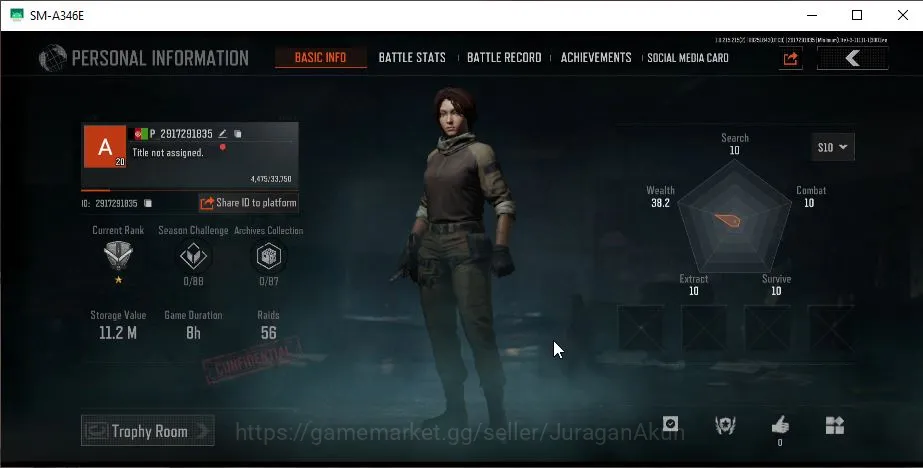The height and width of the screenshot is (468, 923).
Task: Click the Storage Value 11.2 M figure
Action: click(118, 333)
